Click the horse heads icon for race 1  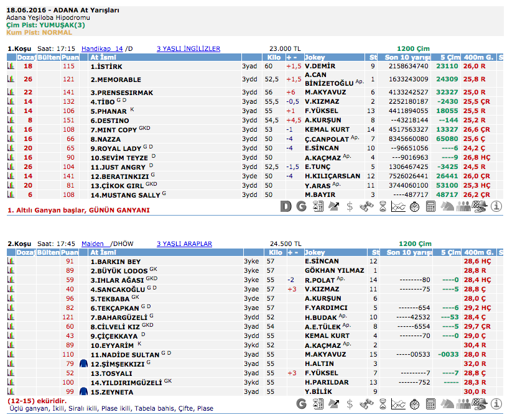(447, 207)
